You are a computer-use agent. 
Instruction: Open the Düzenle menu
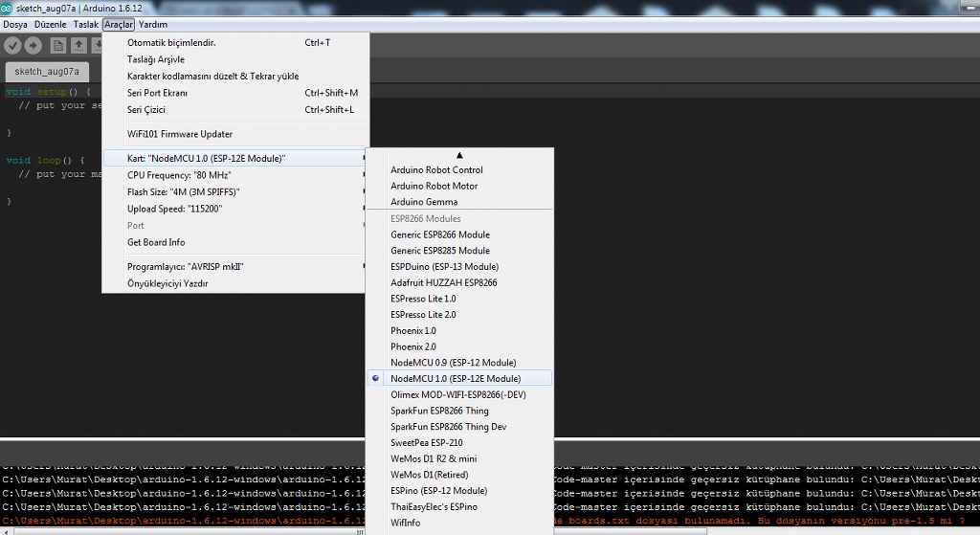50,24
